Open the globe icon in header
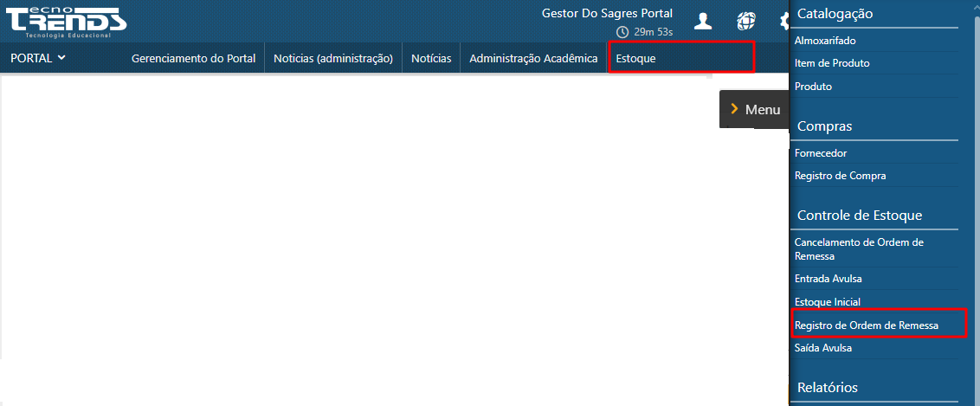Image resolution: width=980 pixels, height=406 pixels. 745,21
